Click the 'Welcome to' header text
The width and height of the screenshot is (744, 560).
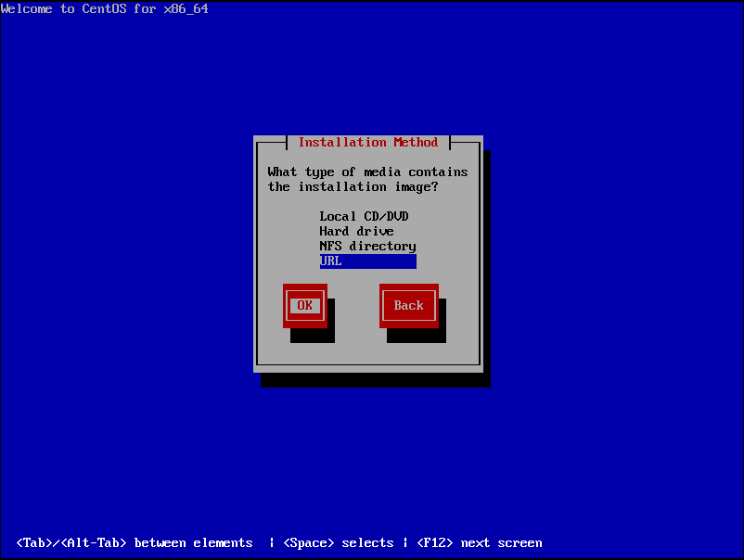coord(41,8)
